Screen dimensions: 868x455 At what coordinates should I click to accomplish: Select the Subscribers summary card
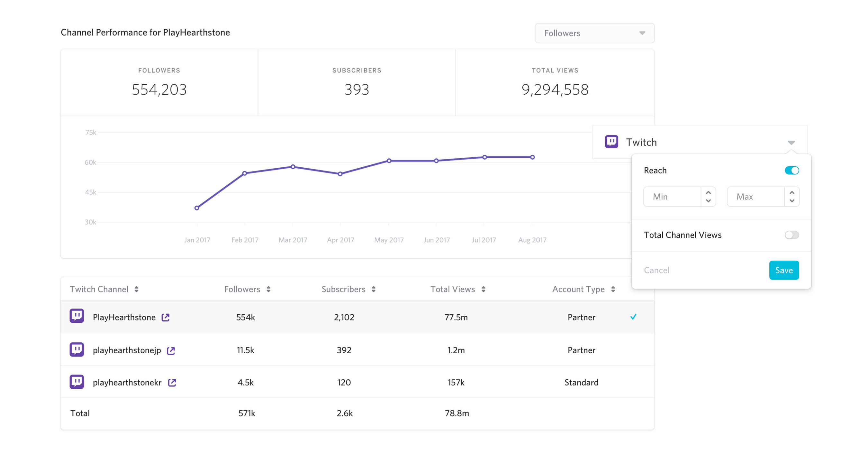[x=357, y=83]
